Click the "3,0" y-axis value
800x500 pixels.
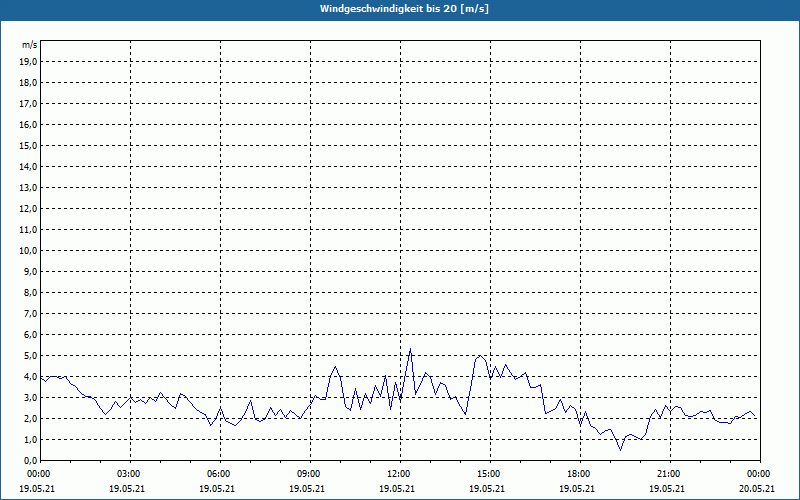tap(31, 397)
